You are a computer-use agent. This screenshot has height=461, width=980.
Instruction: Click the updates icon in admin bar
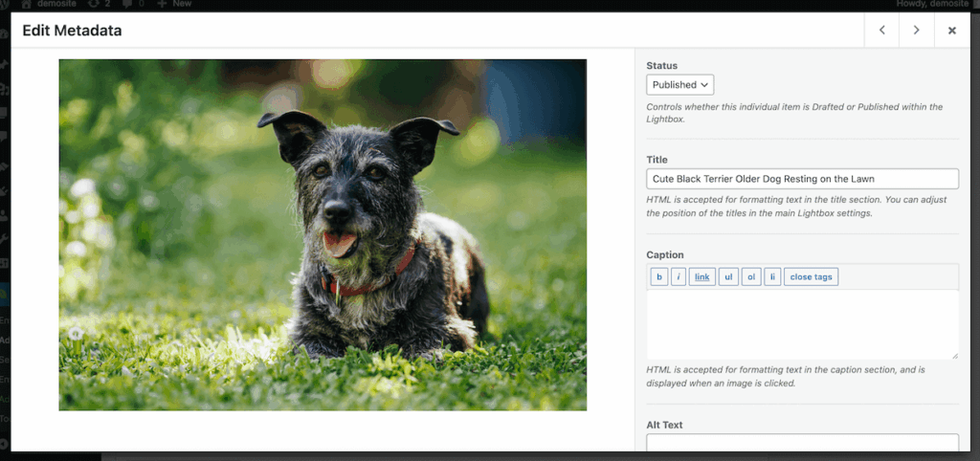[99, 5]
